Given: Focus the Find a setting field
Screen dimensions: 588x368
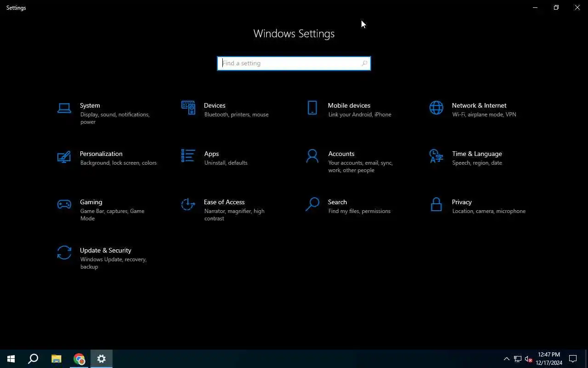Looking at the screenshot, I should pyautogui.click(x=294, y=63).
